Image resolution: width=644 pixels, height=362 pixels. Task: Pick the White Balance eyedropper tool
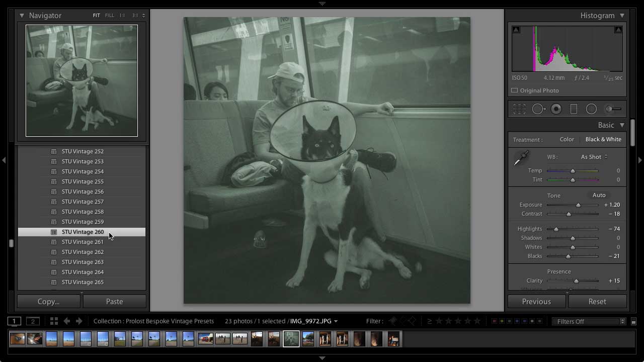pyautogui.click(x=521, y=158)
